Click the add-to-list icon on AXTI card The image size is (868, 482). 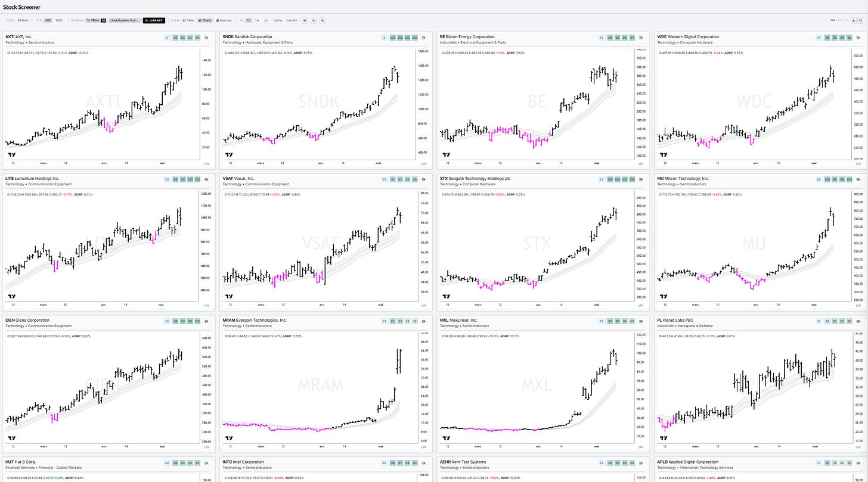(207, 38)
